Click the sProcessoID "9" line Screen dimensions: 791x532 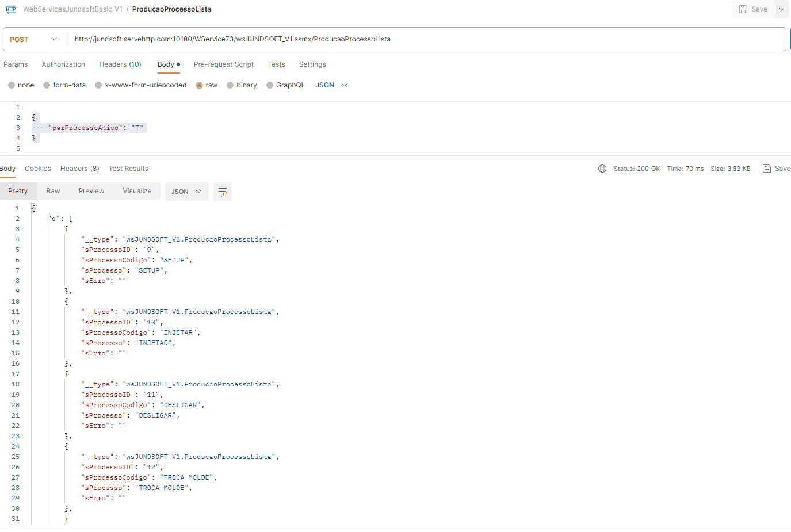click(120, 250)
